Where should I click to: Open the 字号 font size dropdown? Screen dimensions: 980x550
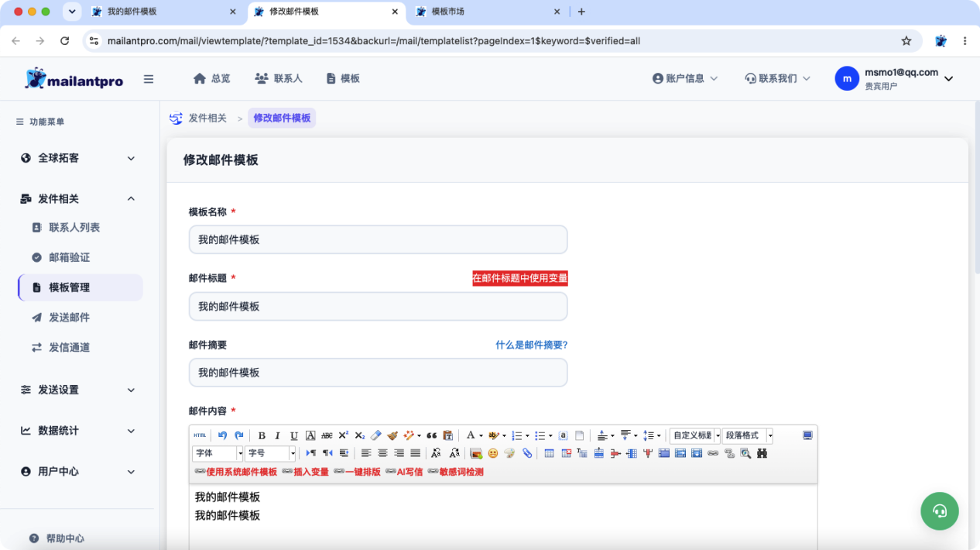(x=271, y=453)
